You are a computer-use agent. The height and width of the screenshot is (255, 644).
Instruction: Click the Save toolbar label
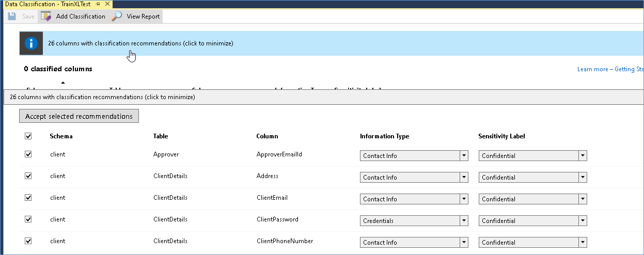pyautogui.click(x=28, y=17)
